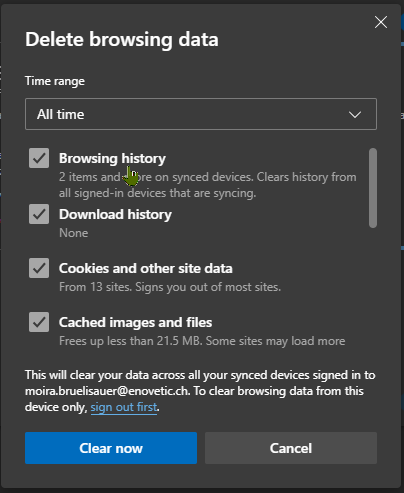Uncheck the Browsing history checkbox
The image size is (404, 493).
[x=39, y=158]
